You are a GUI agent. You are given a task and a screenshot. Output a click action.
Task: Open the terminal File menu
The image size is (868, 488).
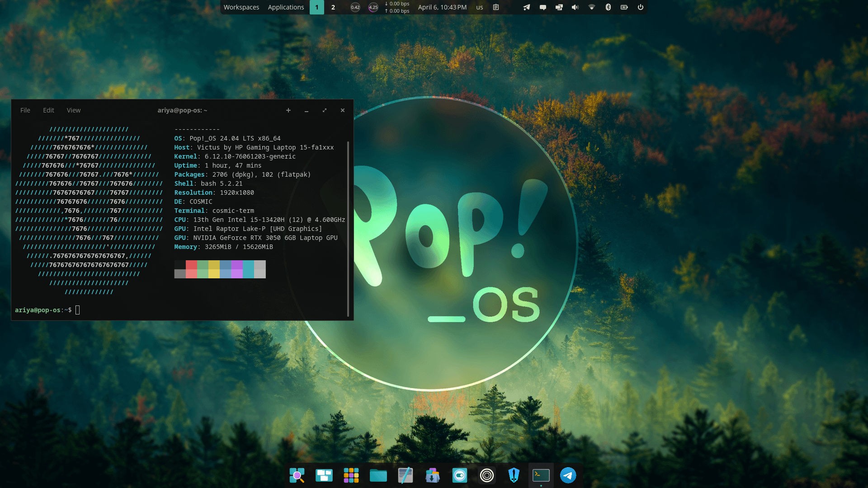25,110
